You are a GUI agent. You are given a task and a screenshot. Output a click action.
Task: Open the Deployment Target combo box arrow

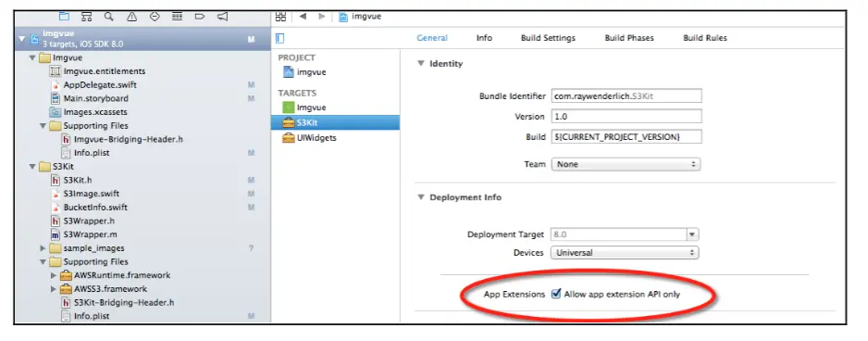tap(693, 234)
